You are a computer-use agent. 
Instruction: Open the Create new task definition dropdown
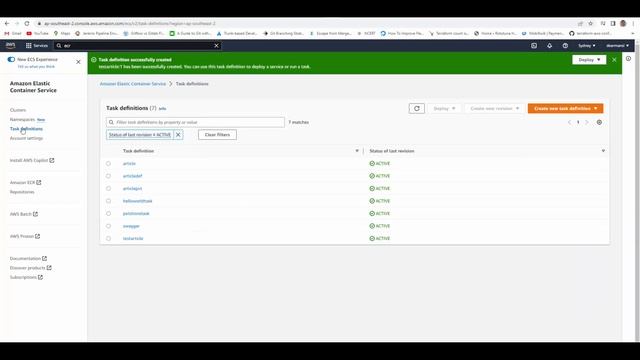tap(565, 109)
